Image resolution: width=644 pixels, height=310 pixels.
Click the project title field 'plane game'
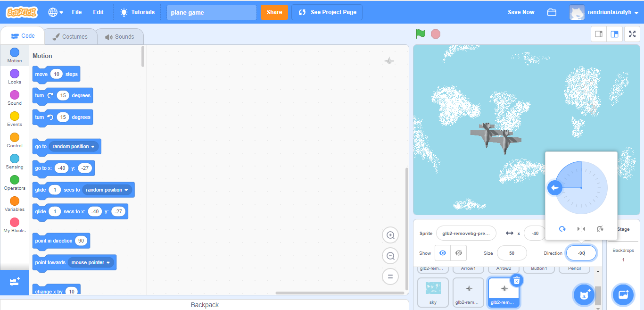[x=212, y=12]
